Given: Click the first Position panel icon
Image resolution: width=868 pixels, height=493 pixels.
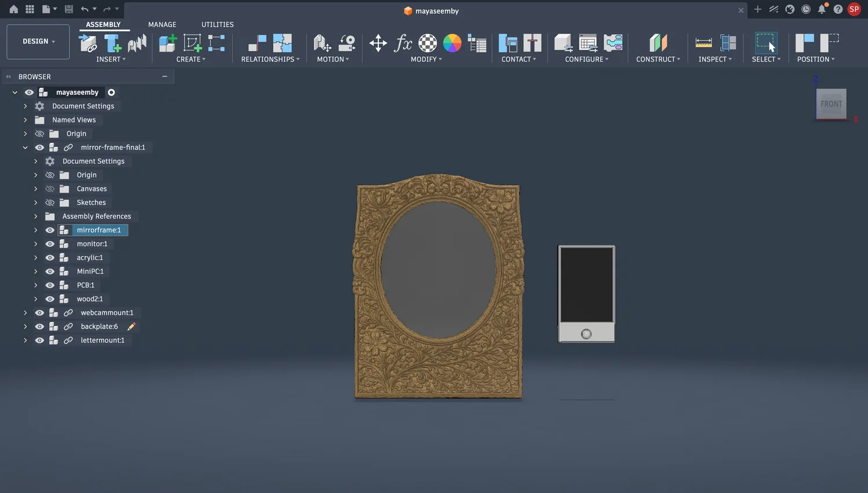Looking at the screenshot, I should tap(805, 43).
